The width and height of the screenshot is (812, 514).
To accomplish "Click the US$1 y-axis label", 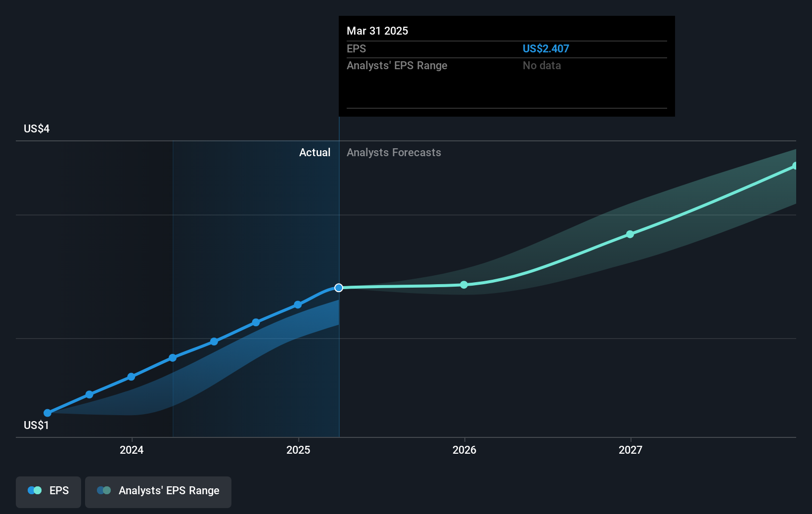I will tap(36, 426).
